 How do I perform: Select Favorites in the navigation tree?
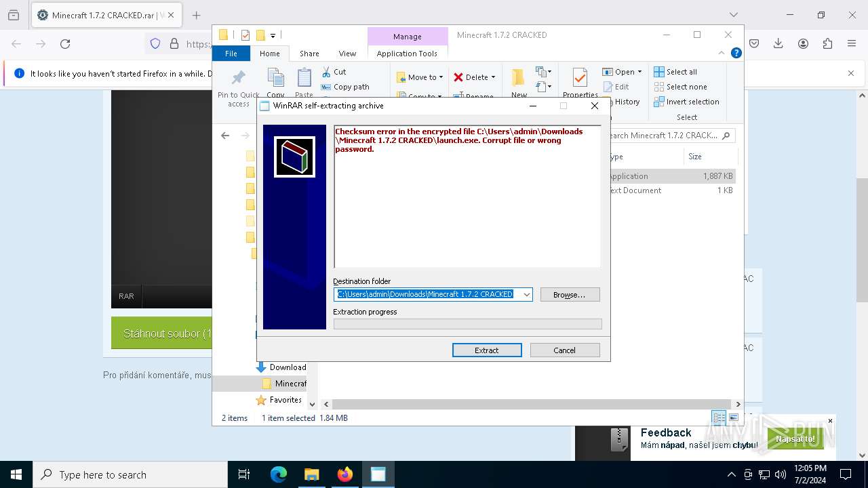279,400
